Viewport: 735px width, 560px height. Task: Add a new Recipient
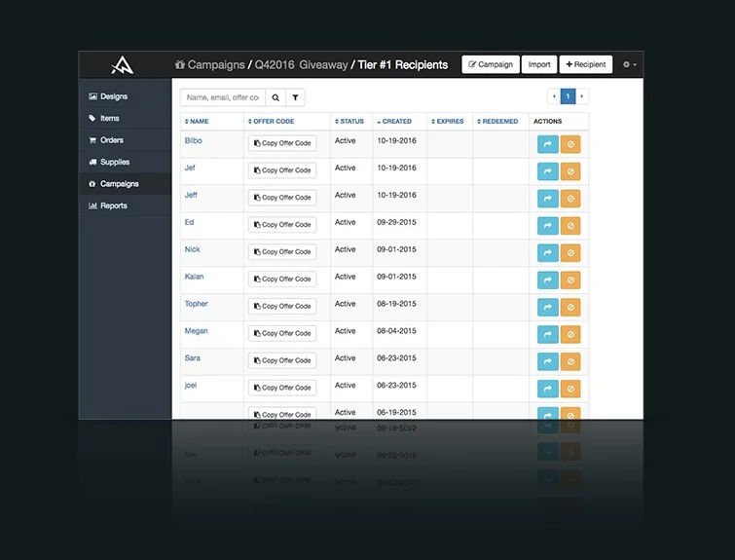pos(586,64)
